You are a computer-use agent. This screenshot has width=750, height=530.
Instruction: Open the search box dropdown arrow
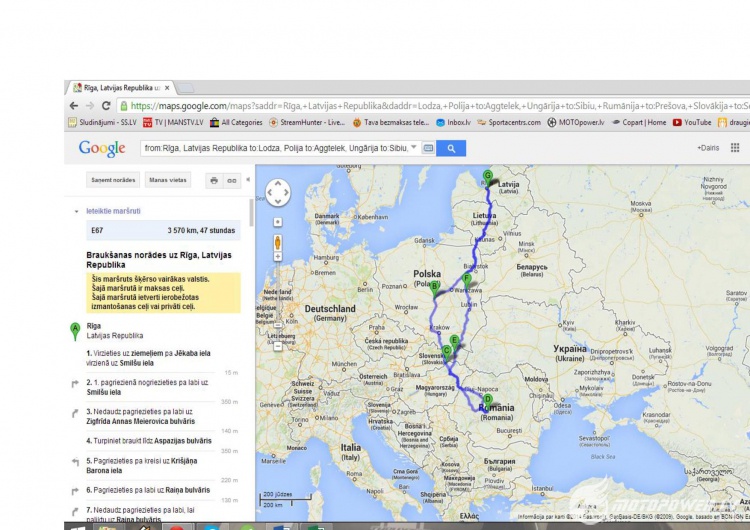(x=414, y=147)
